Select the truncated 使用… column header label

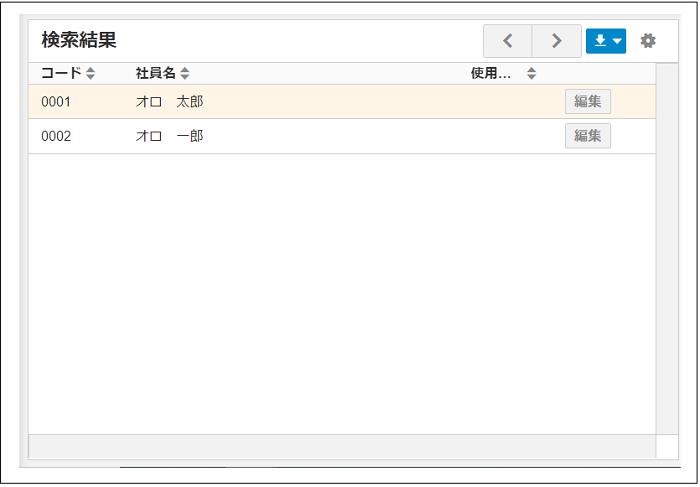(490, 73)
